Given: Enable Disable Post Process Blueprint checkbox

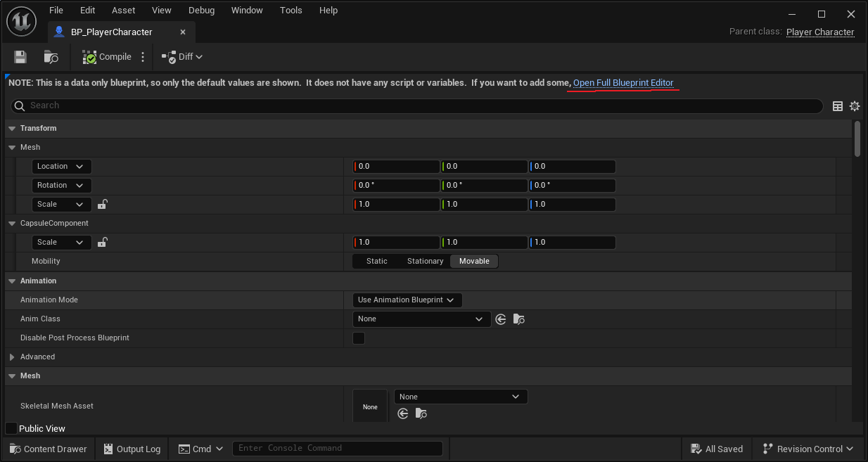Looking at the screenshot, I should [359, 338].
